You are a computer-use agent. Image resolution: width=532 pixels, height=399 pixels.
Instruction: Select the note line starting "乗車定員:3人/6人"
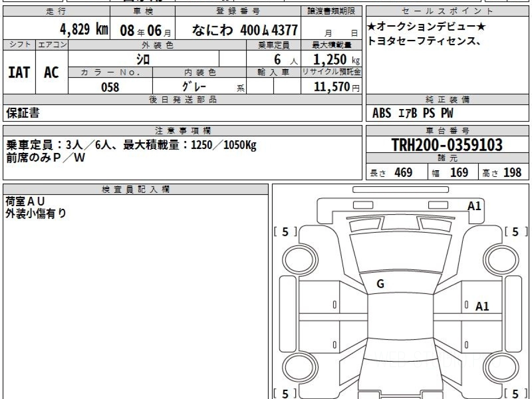point(131,145)
